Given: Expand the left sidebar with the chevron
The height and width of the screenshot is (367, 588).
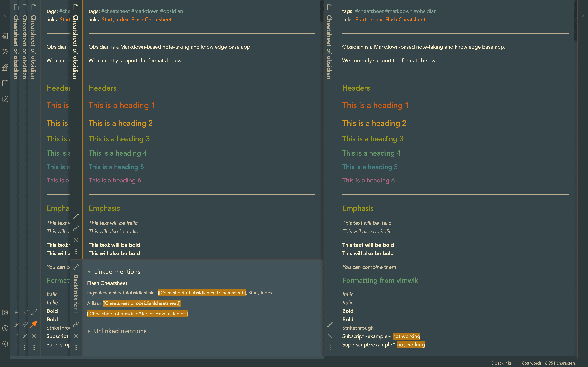Looking at the screenshot, I should click(x=5, y=17).
